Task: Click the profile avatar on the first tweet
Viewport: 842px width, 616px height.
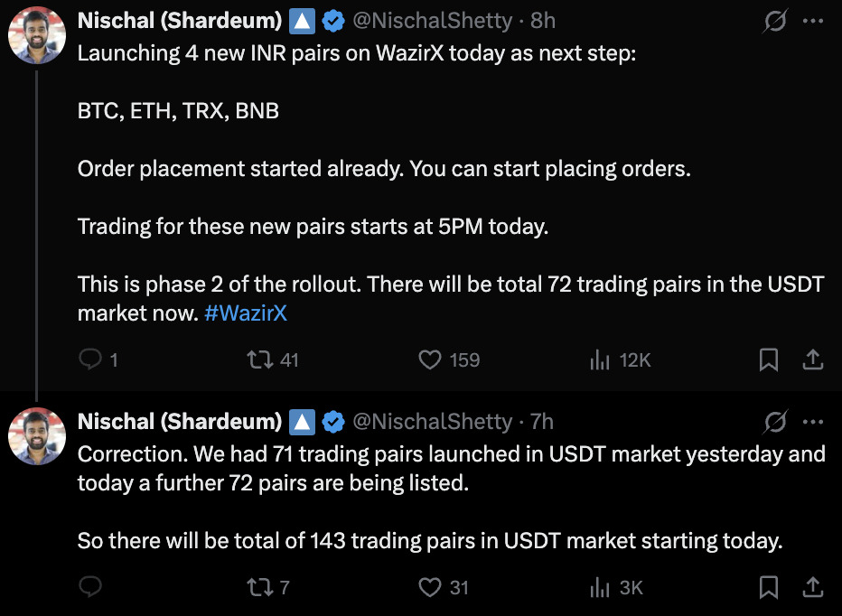Action: [36, 35]
